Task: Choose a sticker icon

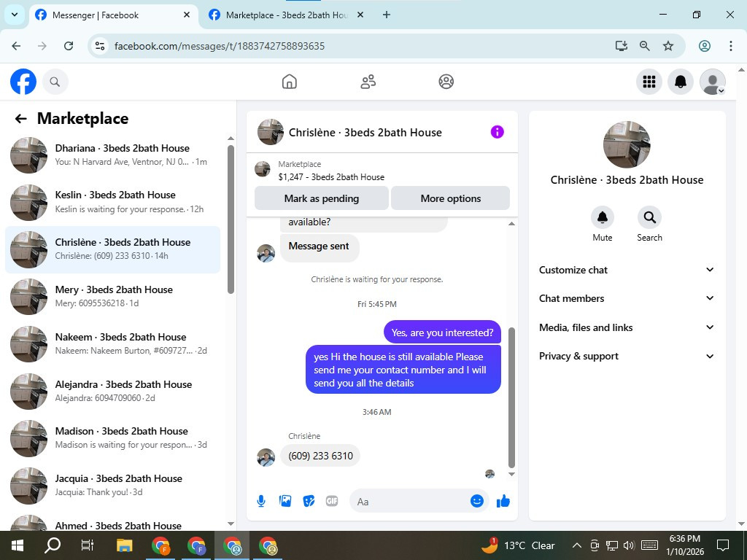Action: pos(309,501)
